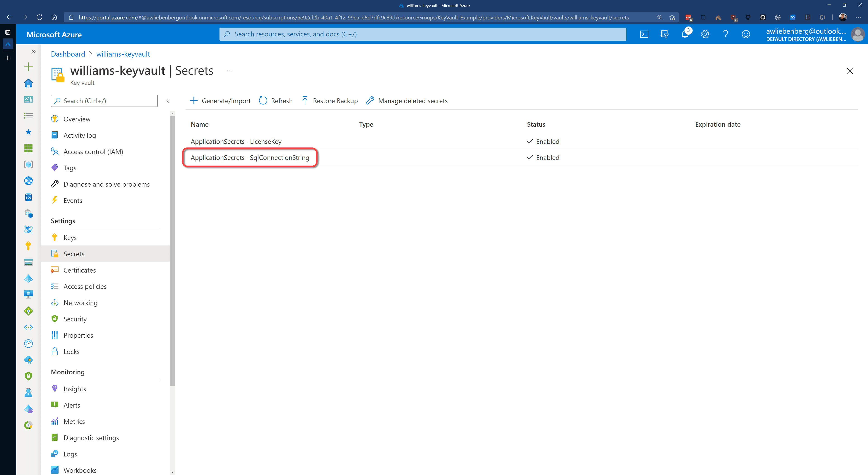Expand the left portal sidebar menu
The image size is (868, 475).
pos(33,52)
